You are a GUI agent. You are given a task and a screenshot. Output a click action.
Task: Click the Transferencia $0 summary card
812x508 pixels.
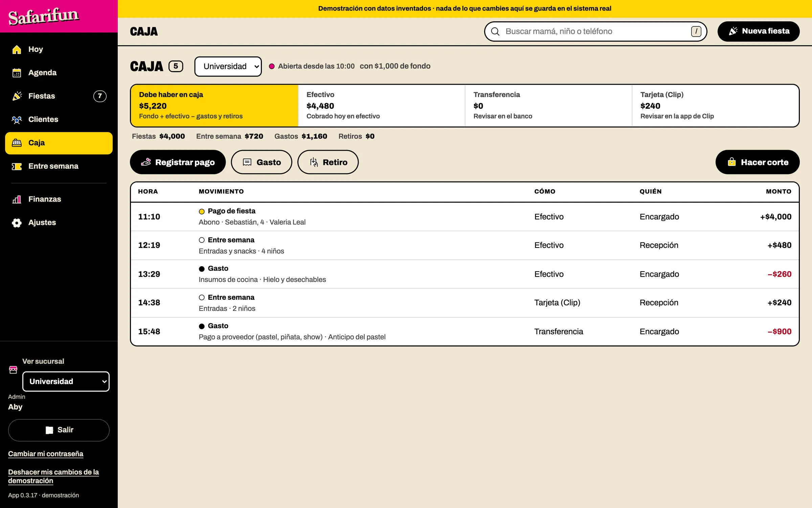tap(548, 106)
